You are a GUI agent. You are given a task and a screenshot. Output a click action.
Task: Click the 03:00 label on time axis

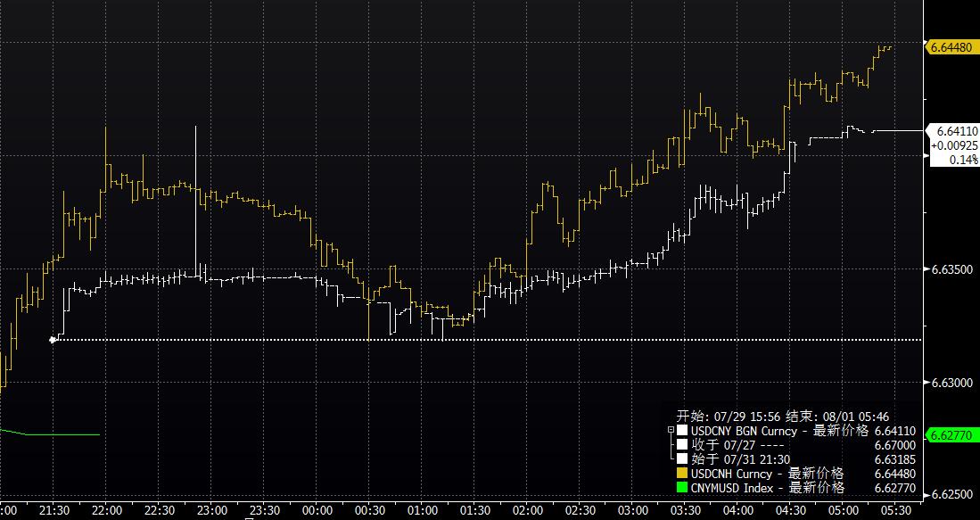(633, 510)
